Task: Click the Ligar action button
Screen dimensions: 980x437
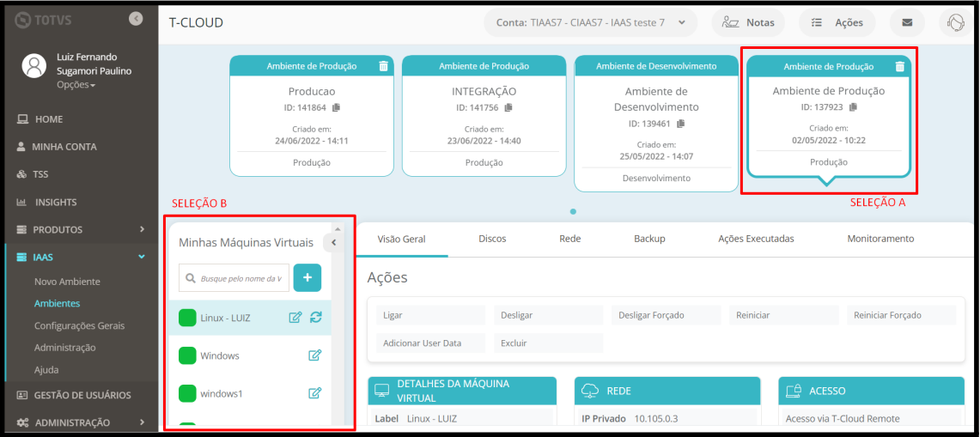Action: (430, 315)
